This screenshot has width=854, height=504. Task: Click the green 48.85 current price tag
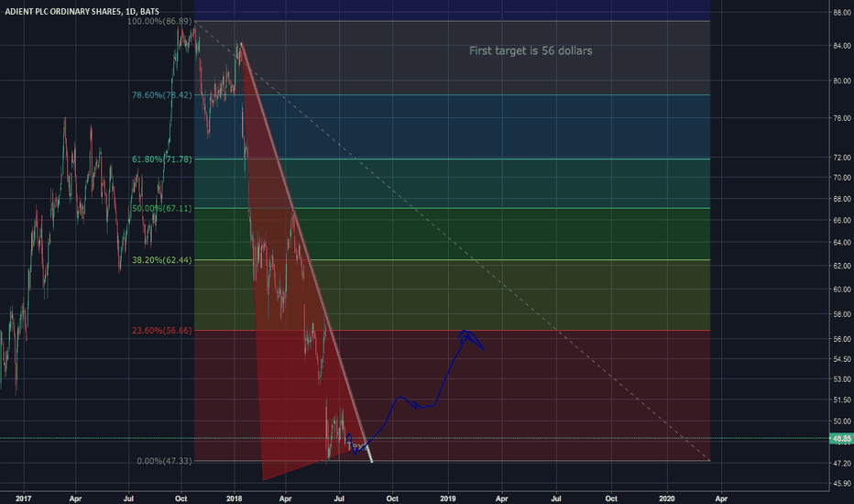point(841,438)
